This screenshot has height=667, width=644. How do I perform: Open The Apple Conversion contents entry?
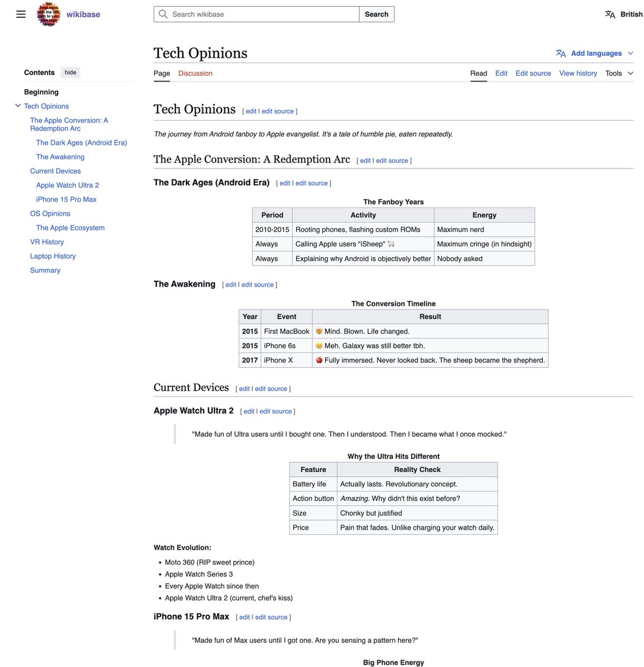click(69, 125)
